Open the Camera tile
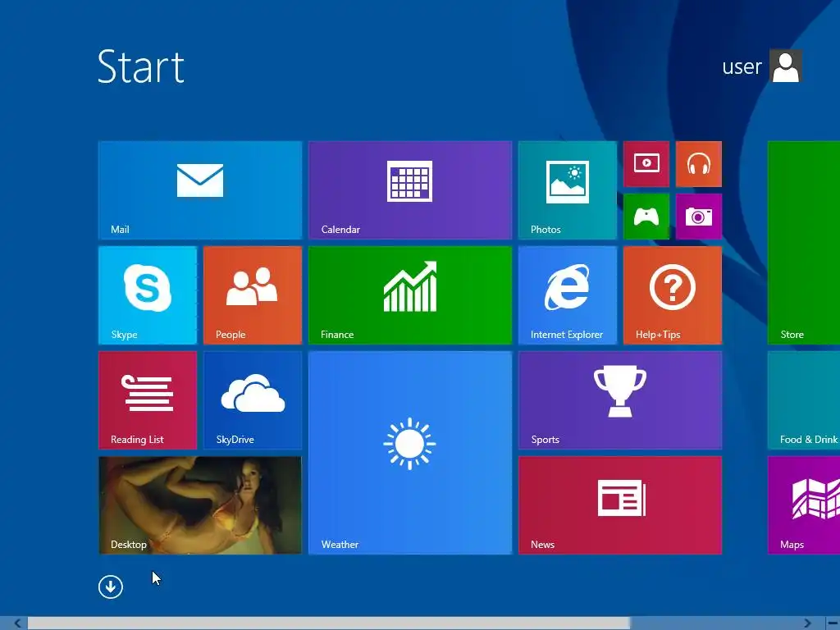The image size is (840, 630). pos(699,217)
